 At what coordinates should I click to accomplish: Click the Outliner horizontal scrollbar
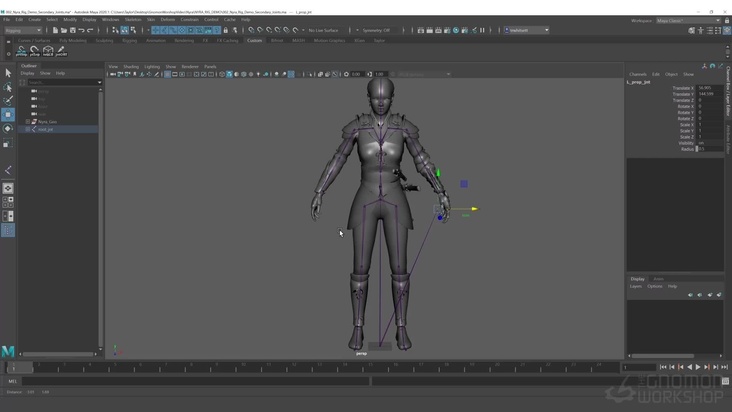[59, 354]
